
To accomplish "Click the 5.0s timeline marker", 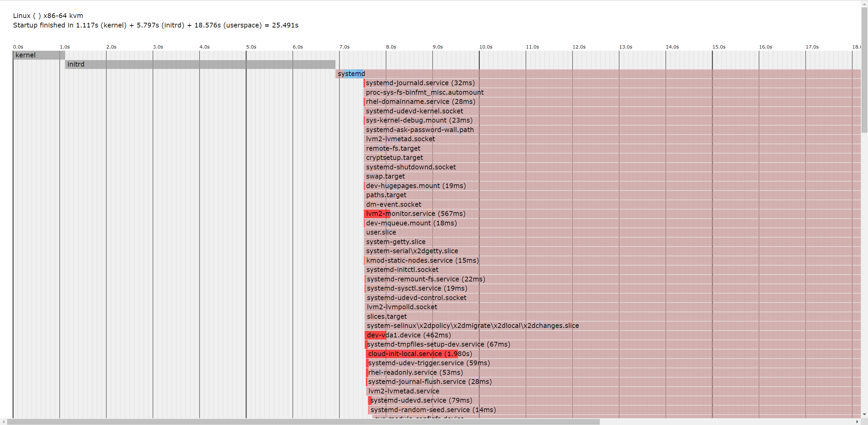I will (251, 47).
